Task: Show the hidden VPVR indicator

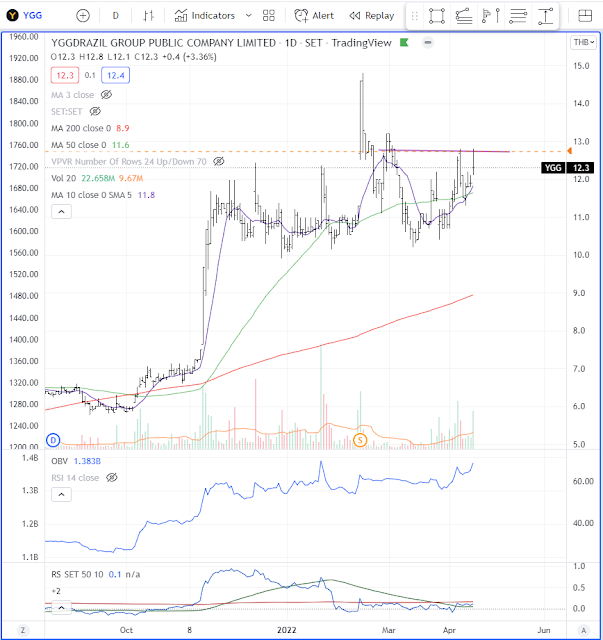Action: point(219,162)
